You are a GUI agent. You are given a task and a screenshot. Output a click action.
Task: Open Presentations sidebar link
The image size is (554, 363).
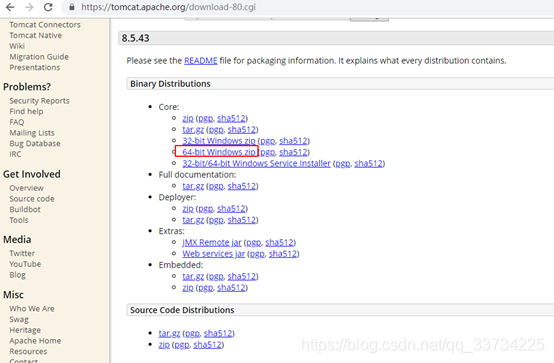pyautogui.click(x=35, y=67)
